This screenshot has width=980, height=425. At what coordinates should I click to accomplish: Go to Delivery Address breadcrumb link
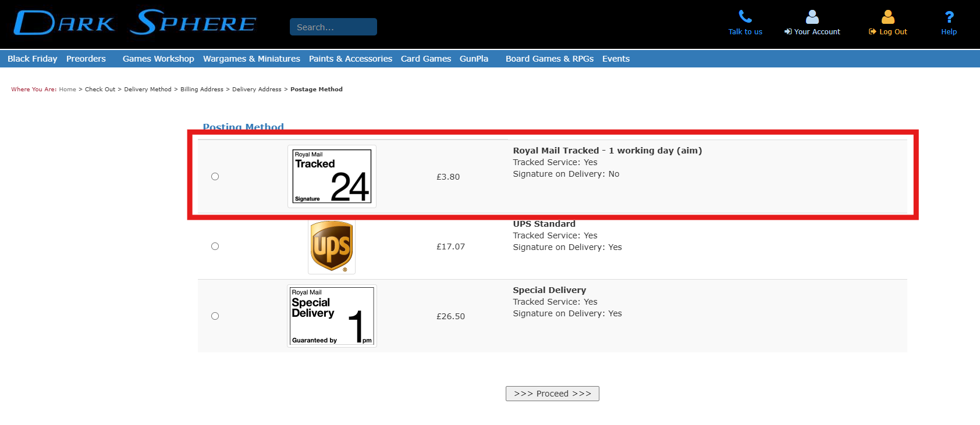tap(257, 90)
